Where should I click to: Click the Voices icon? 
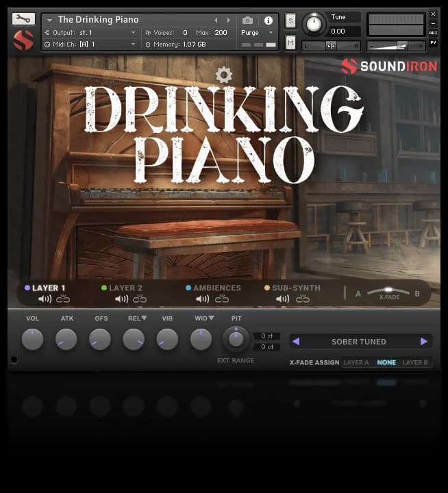click(x=148, y=32)
